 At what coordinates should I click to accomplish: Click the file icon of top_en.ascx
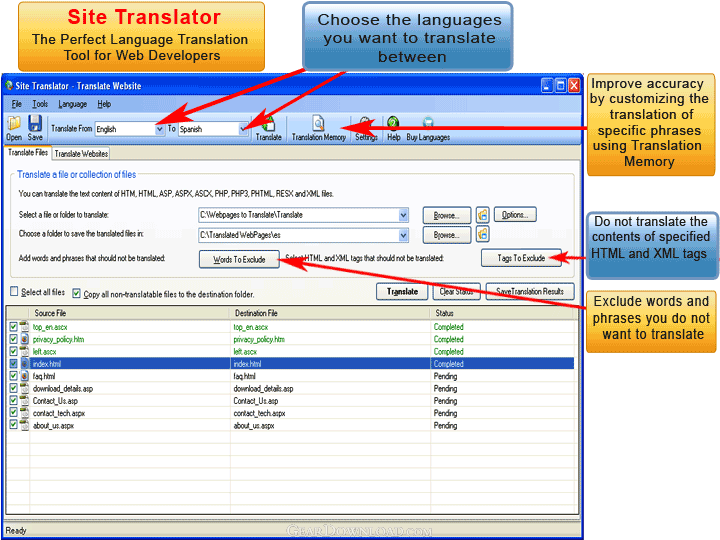[25, 326]
